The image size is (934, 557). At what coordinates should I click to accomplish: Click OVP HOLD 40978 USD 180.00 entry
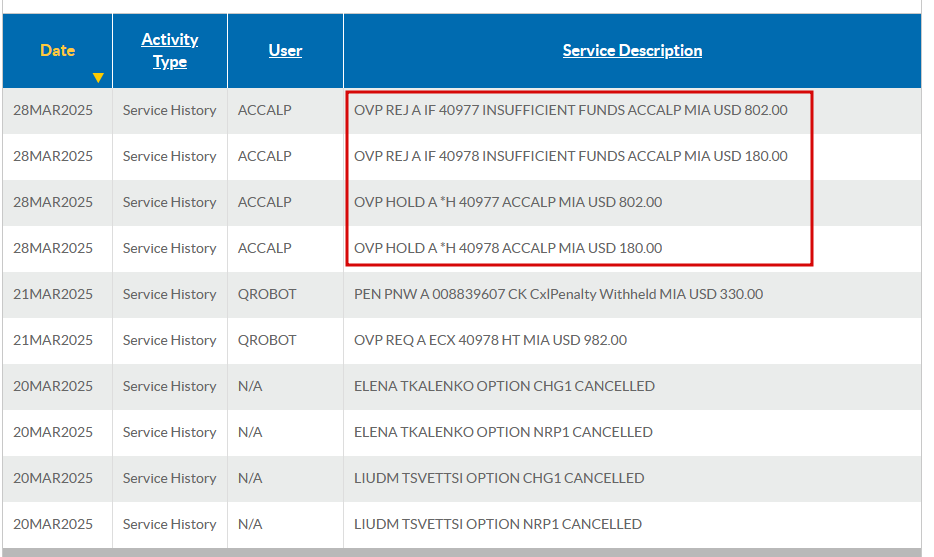pyautogui.click(x=508, y=248)
